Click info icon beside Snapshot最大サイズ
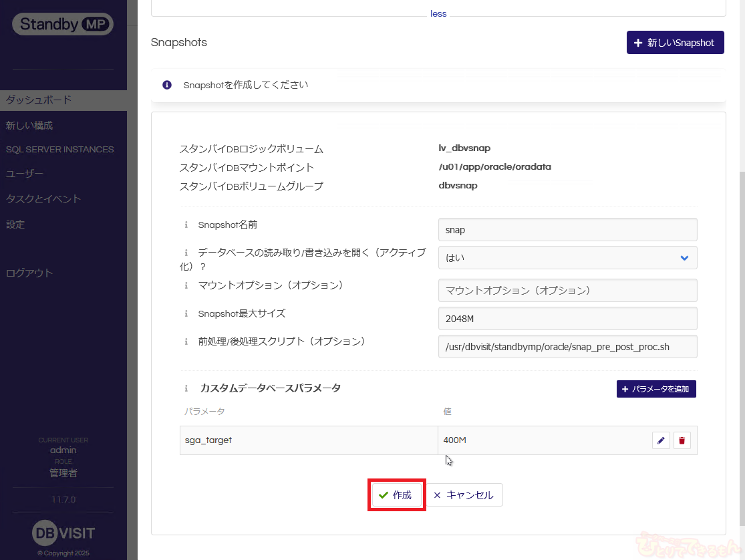Screen dimensions: 745x560 click(x=186, y=313)
